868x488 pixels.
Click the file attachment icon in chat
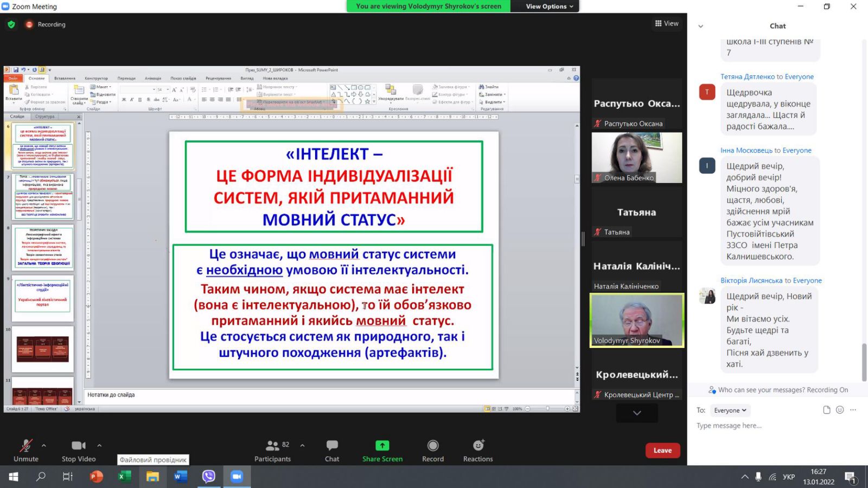click(x=827, y=410)
